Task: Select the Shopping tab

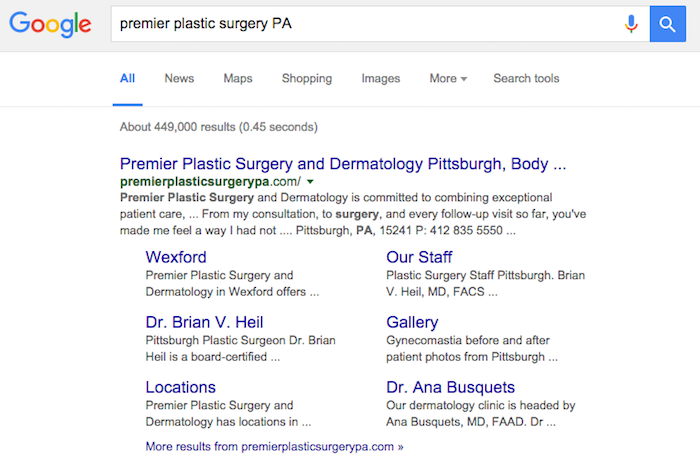Action: (x=307, y=79)
